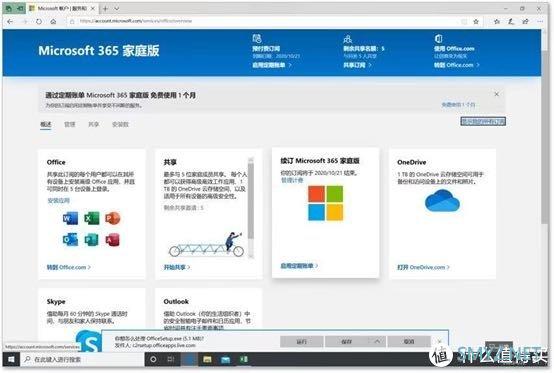The image size is (554, 373).
Task: Select the 概述 tab
Action: pos(46,124)
